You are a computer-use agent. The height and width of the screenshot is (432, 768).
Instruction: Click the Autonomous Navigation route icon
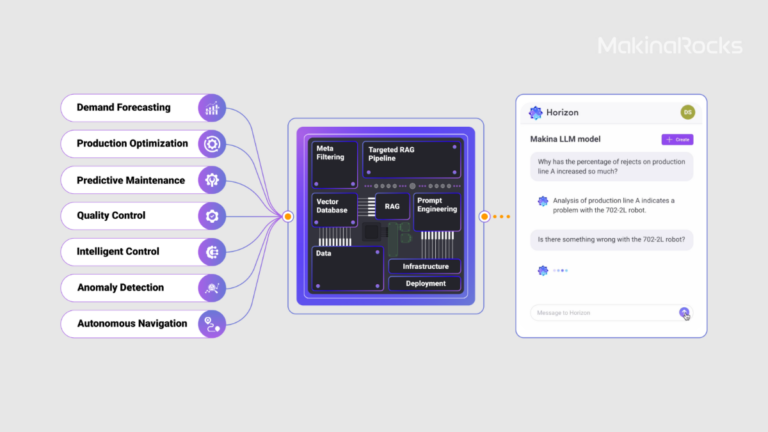pos(212,323)
